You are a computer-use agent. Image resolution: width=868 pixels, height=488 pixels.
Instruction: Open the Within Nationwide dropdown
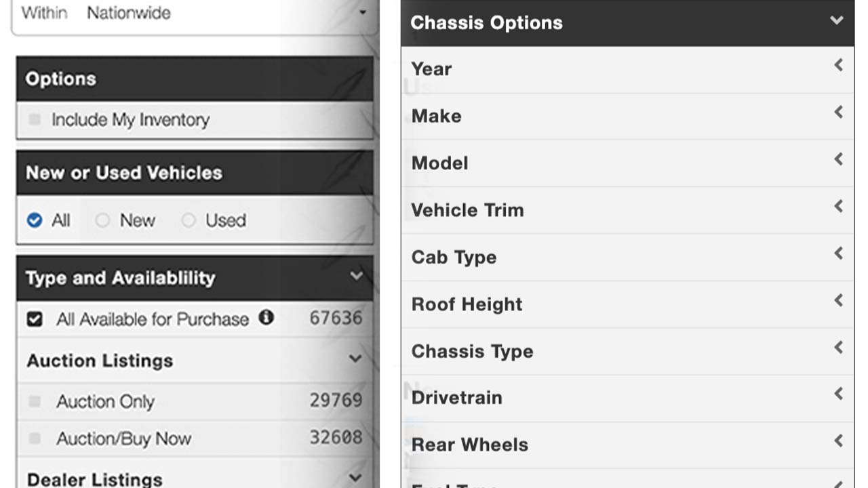tap(363, 13)
